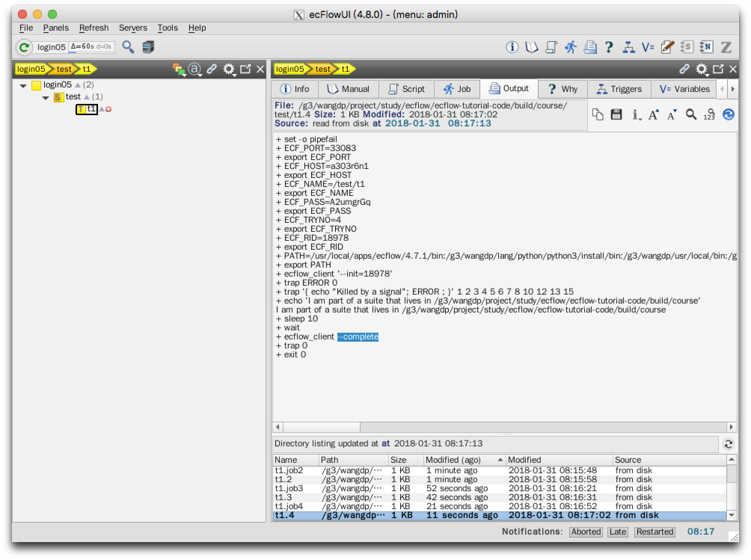Refresh the directory listing button
Screen dimensions: 751x560
tap(728, 444)
